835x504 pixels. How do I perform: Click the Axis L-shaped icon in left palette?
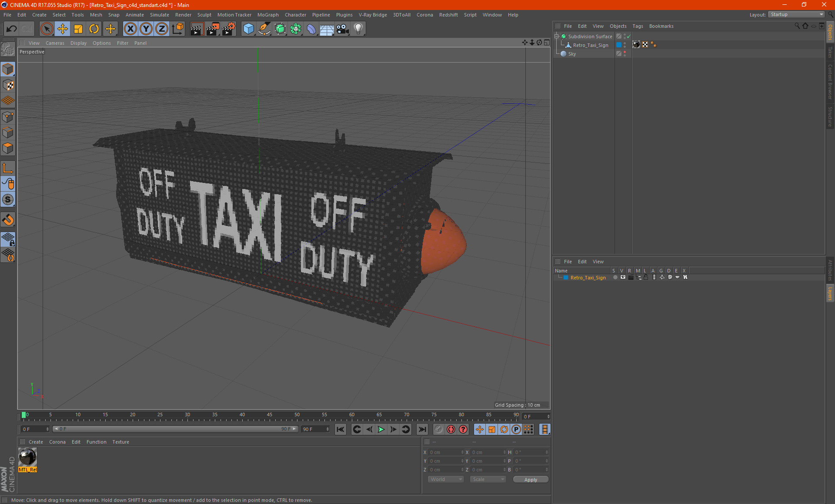click(8, 168)
